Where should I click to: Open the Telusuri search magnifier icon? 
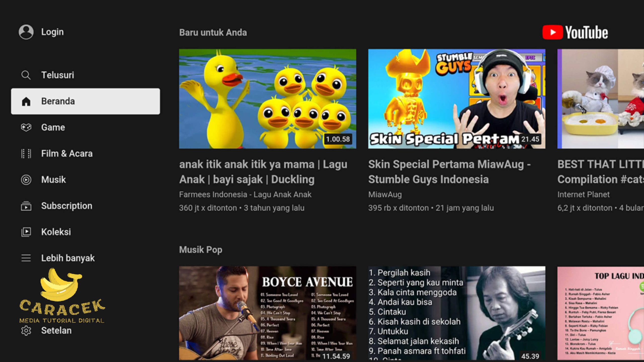point(26,75)
